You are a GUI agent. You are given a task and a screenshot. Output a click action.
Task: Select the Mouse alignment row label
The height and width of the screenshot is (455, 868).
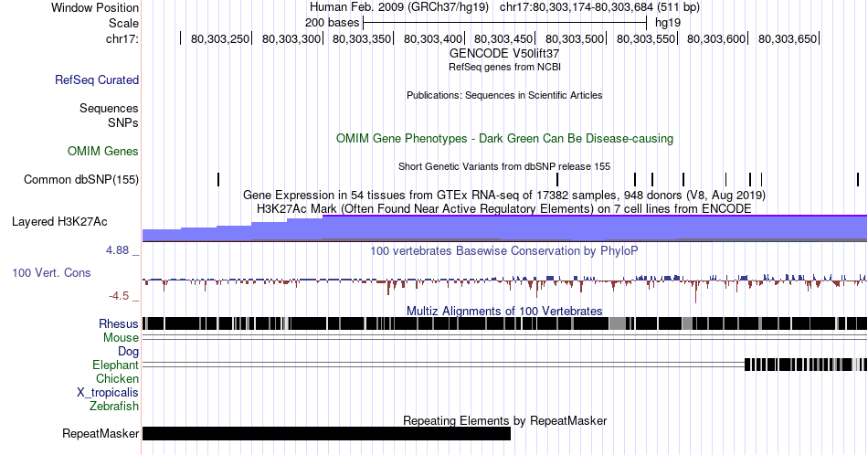[x=121, y=338]
